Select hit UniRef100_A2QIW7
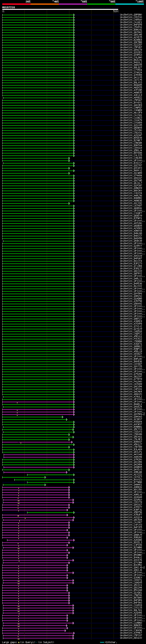 pyautogui.click(x=131, y=135)
